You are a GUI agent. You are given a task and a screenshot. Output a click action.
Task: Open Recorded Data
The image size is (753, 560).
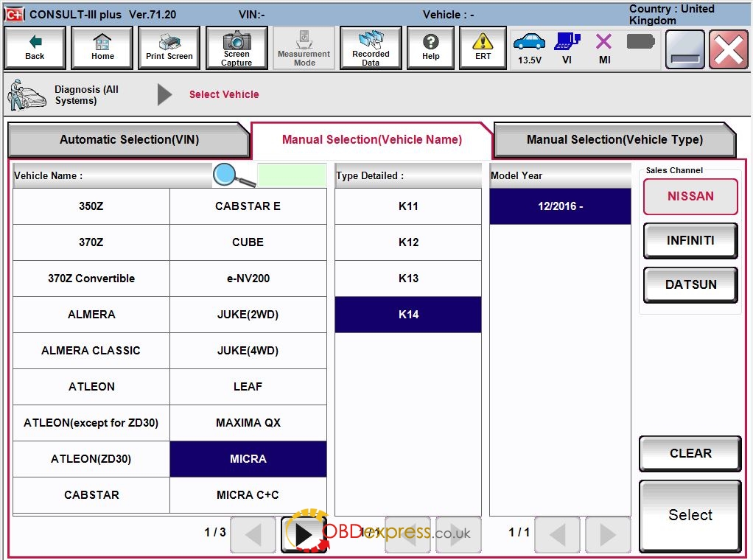pos(371,48)
